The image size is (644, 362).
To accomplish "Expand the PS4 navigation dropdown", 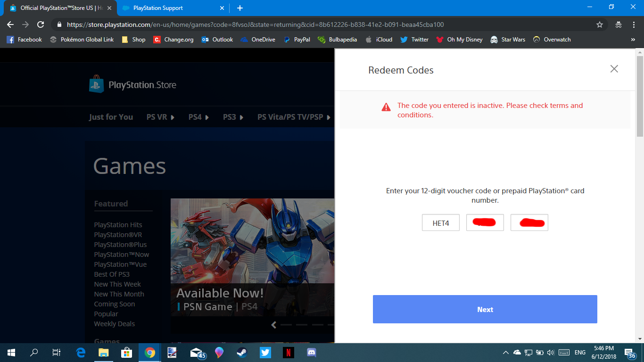I will (198, 117).
